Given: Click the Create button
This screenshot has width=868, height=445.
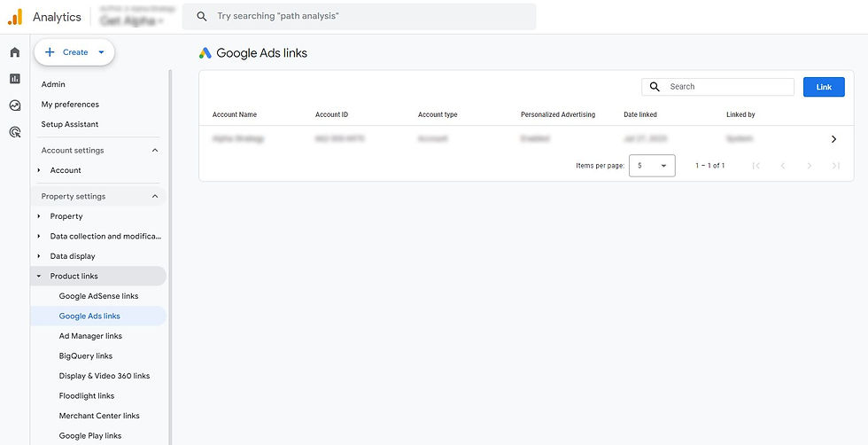Looking at the screenshot, I should 74,52.
